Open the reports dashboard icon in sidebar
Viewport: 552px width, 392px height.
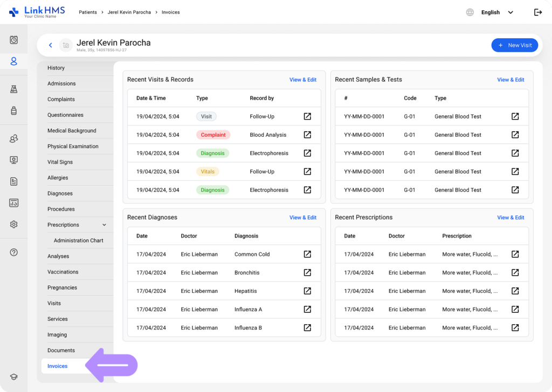pyautogui.click(x=13, y=203)
